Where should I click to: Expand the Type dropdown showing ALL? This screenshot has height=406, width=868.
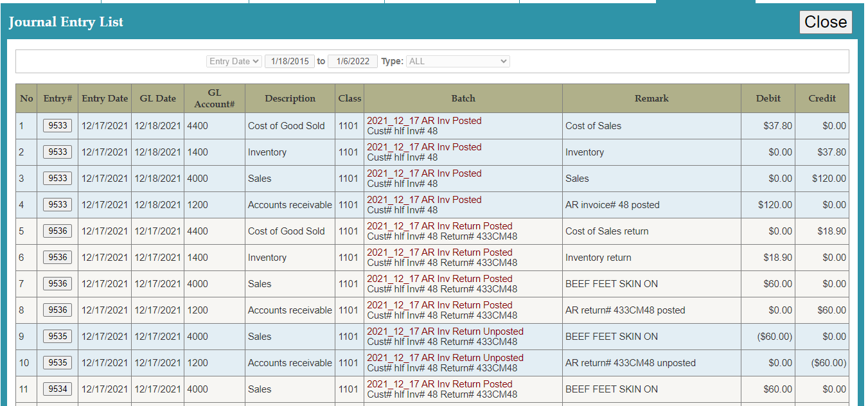click(x=458, y=61)
